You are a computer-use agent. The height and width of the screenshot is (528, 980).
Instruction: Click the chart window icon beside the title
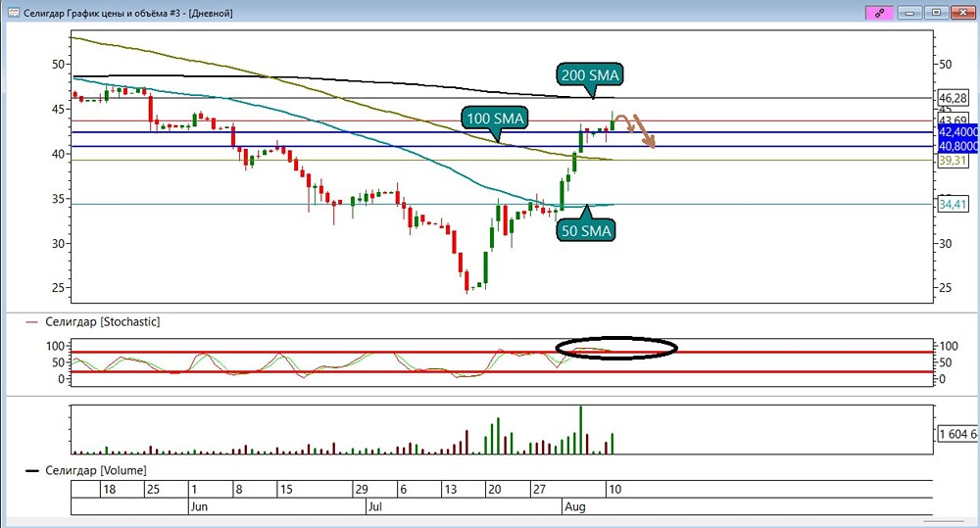pyautogui.click(x=13, y=13)
